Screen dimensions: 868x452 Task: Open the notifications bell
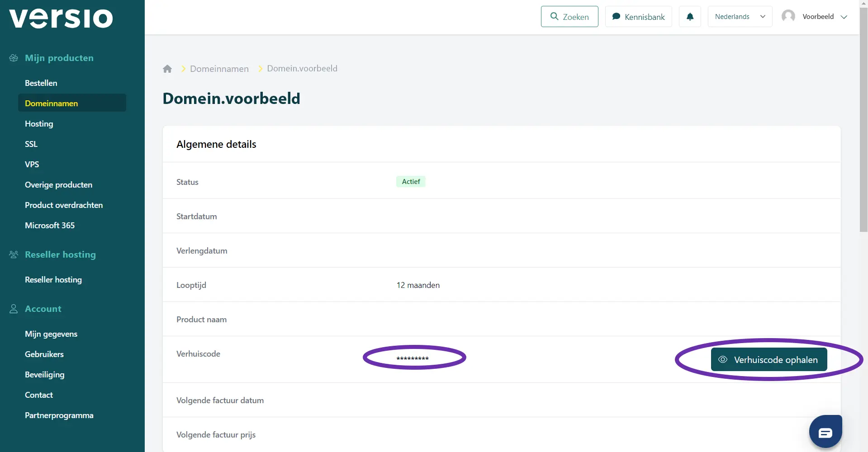[690, 17]
